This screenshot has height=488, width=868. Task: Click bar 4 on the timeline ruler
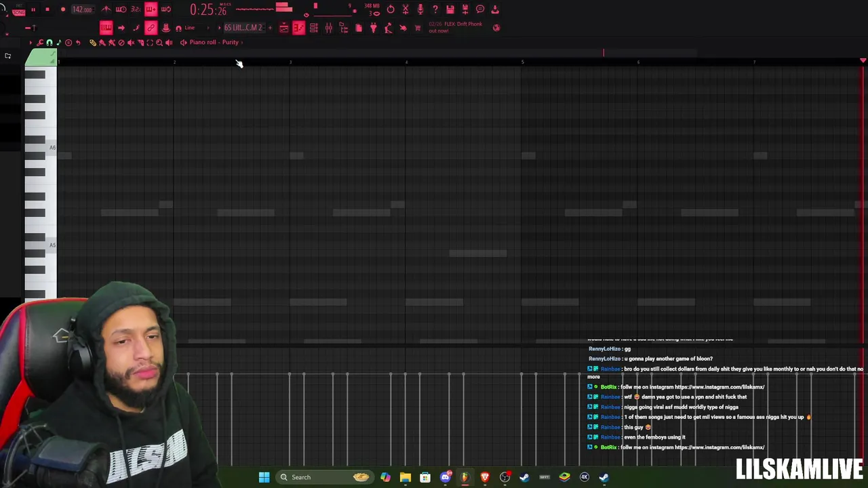406,62
